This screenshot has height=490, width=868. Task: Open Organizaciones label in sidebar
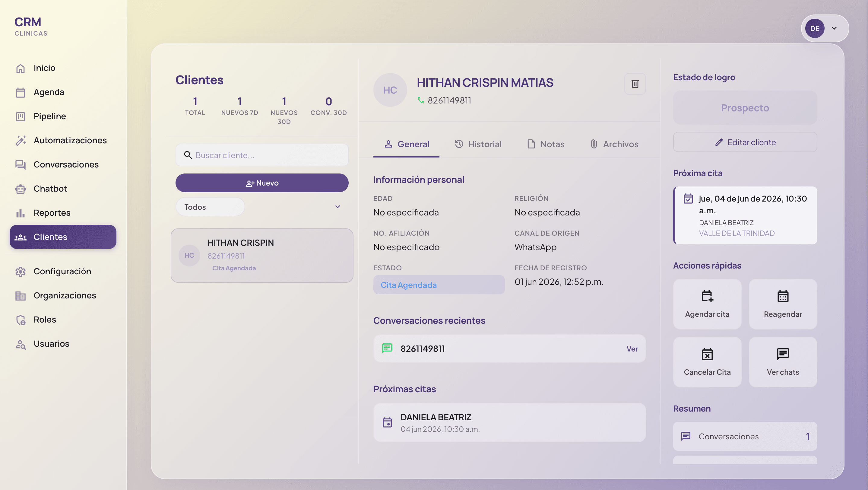coord(65,295)
